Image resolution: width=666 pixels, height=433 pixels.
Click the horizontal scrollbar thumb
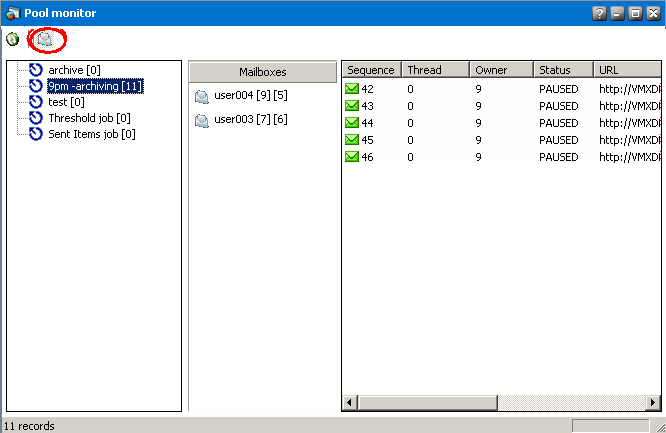[427, 402]
